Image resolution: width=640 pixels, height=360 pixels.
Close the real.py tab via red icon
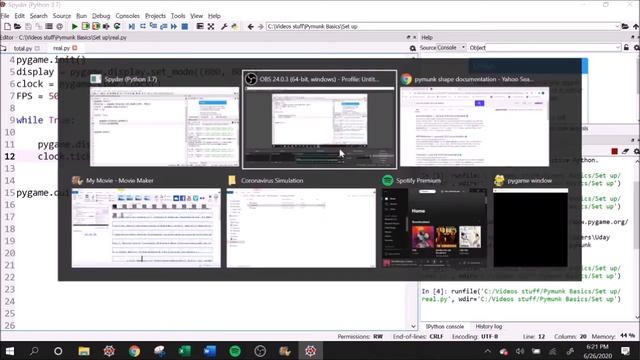(x=75, y=48)
